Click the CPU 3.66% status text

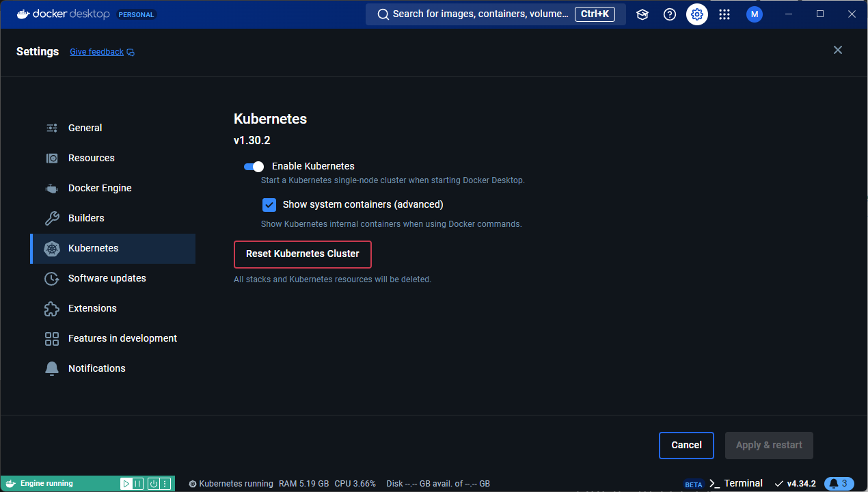355,484
